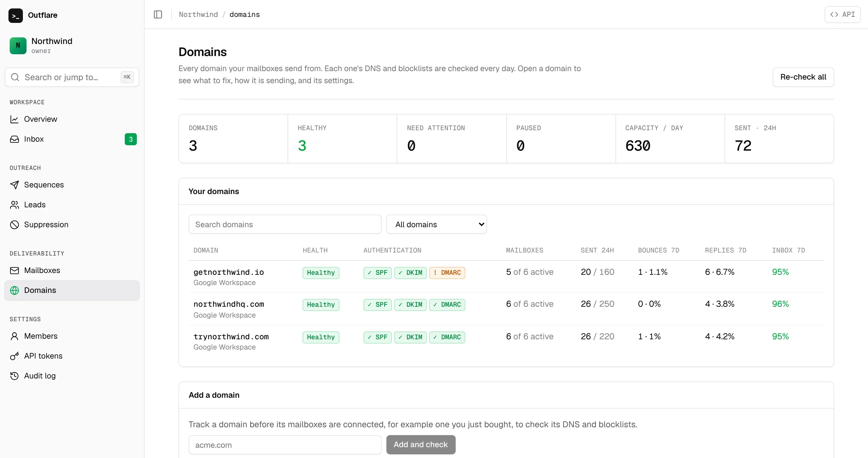868x458 pixels.
Task: Click the Bounces 7D column header
Action: point(659,250)
